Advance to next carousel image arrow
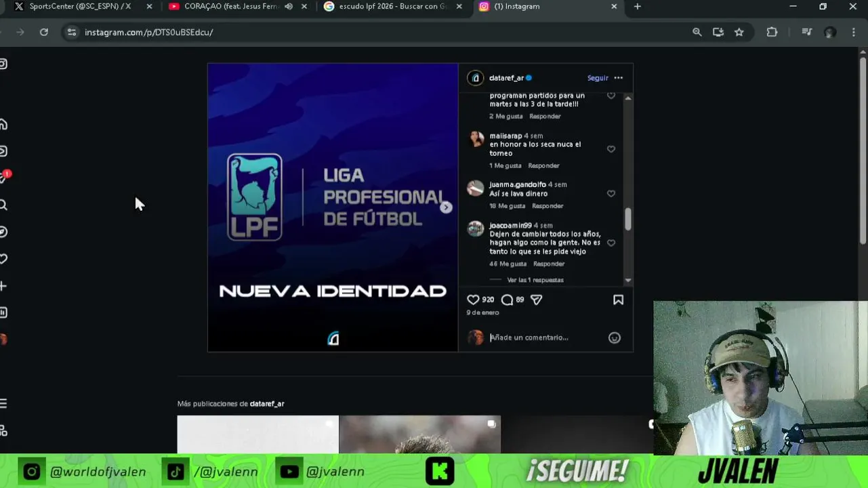 [x=446, y=207]
